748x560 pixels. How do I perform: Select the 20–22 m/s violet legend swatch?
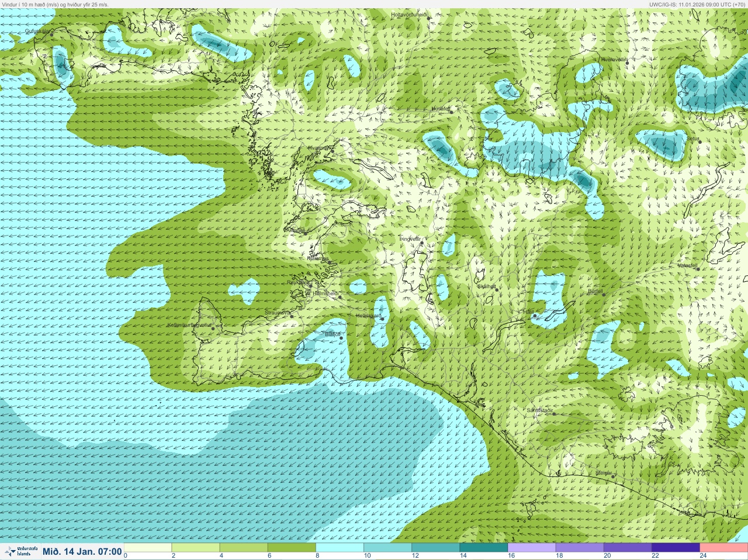[627, 548]
